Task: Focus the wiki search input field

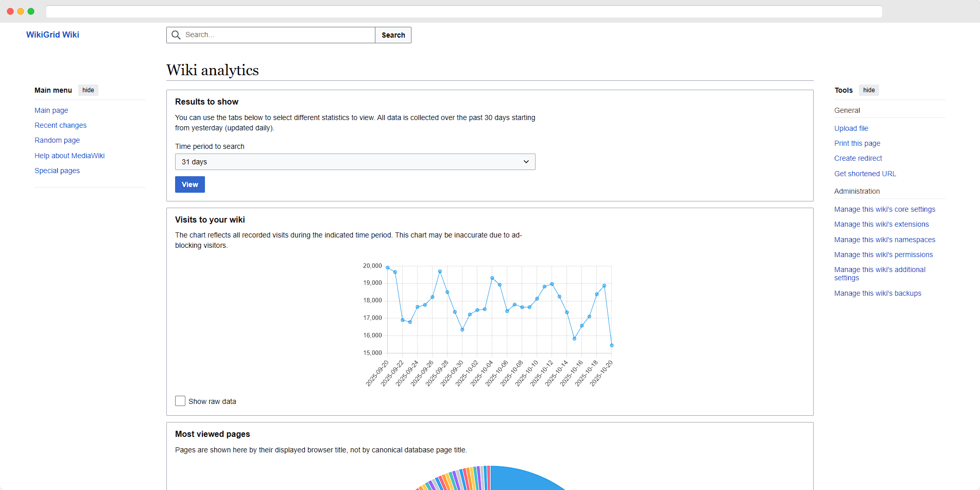Action: click(278, 35)
